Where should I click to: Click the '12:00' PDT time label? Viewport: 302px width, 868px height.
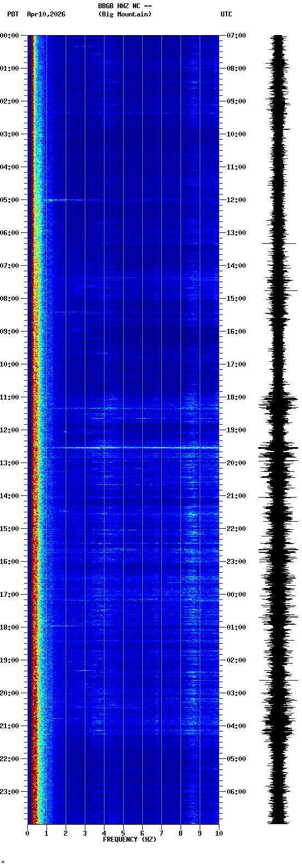tap(10, 430)
